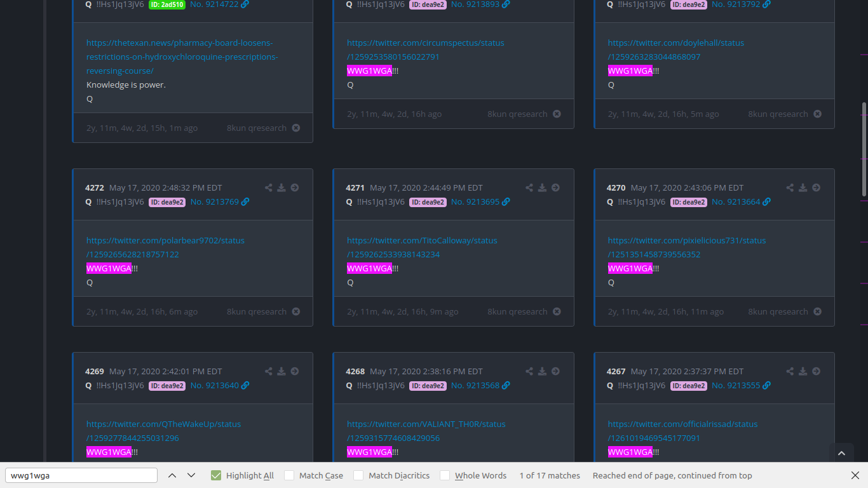Viewport: 868px width, 488px height.
Task: Click ID: dea9e2 badge on post 4268
Action: (428, 386)
